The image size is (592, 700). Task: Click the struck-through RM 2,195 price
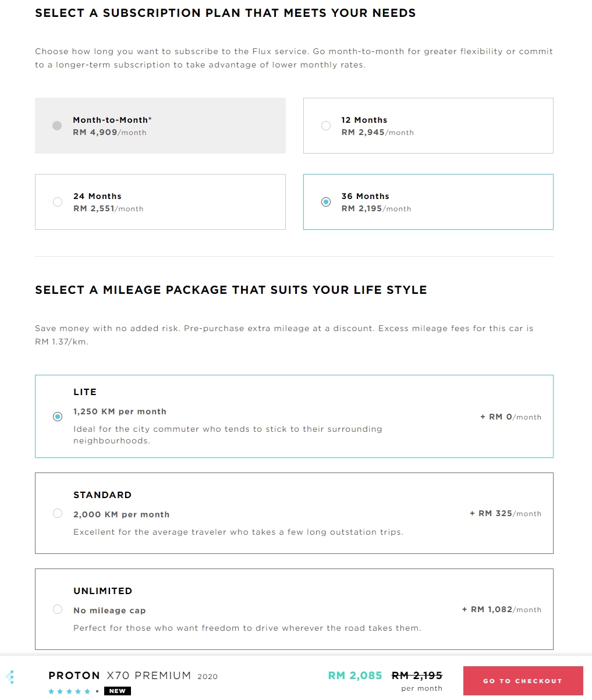[x=417, y=676]
